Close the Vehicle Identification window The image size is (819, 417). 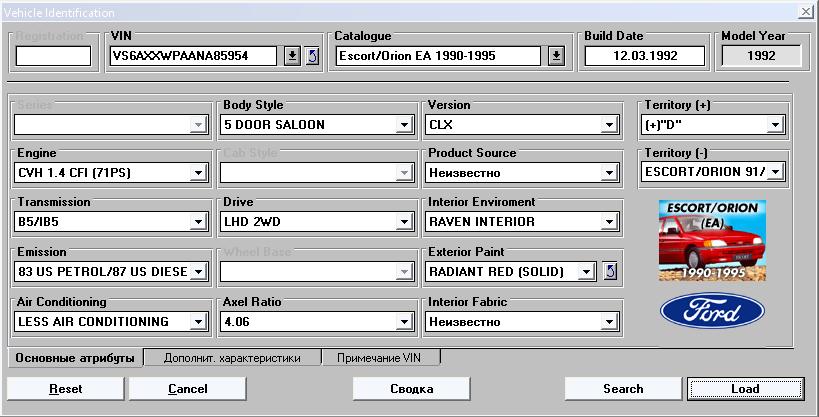point(806,11)
